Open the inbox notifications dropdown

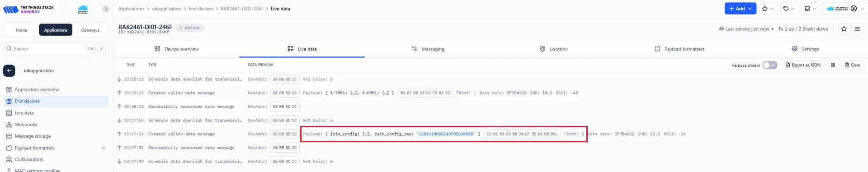(810, 9)
